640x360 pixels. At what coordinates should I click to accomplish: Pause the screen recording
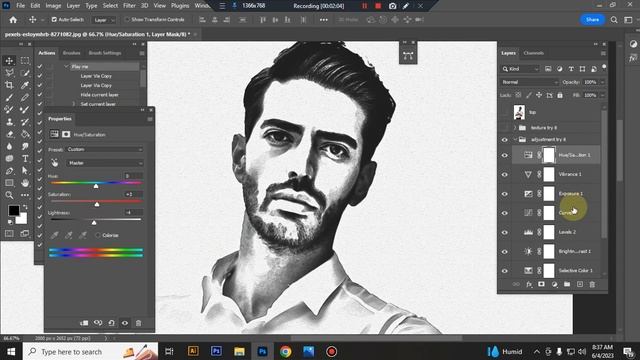point(364,6)
